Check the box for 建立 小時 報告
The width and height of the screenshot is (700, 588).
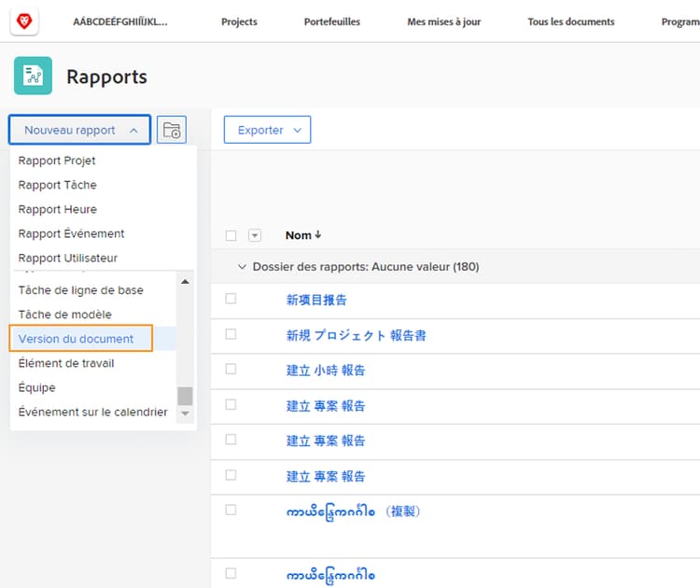coord(231,370)
